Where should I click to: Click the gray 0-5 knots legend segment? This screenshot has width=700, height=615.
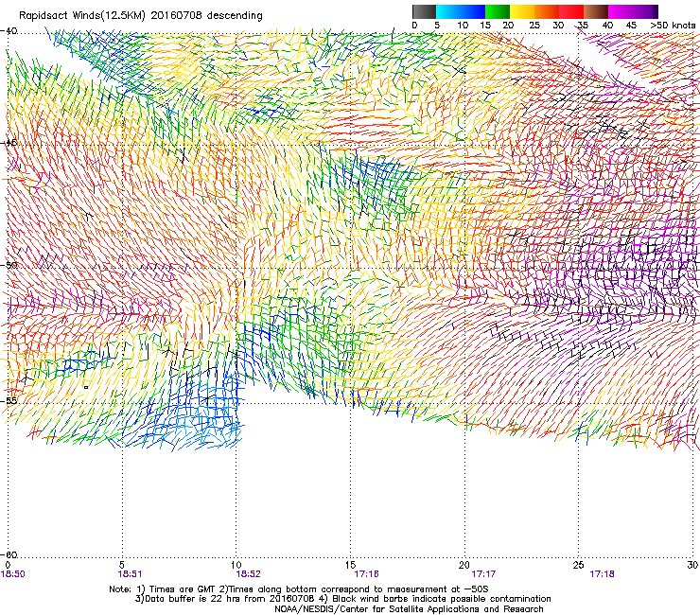point(424,11)
